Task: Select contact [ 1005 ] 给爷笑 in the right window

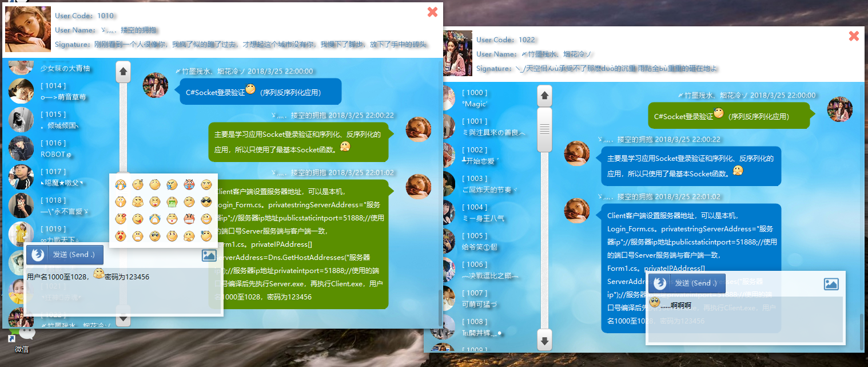Action: coord(489,242)
